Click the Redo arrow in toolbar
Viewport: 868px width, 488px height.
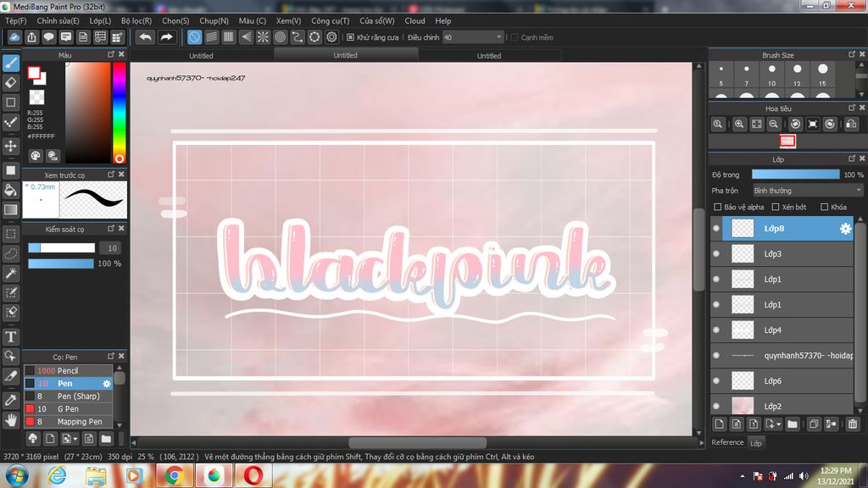coord(166,37)
